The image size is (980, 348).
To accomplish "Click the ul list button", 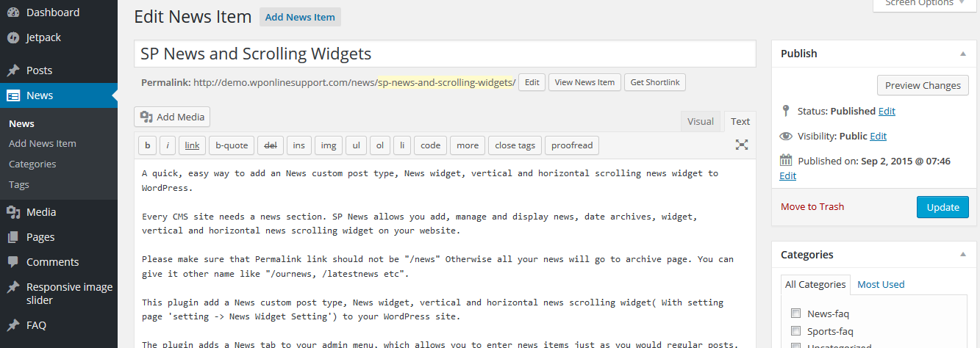I will click(356, 145).
